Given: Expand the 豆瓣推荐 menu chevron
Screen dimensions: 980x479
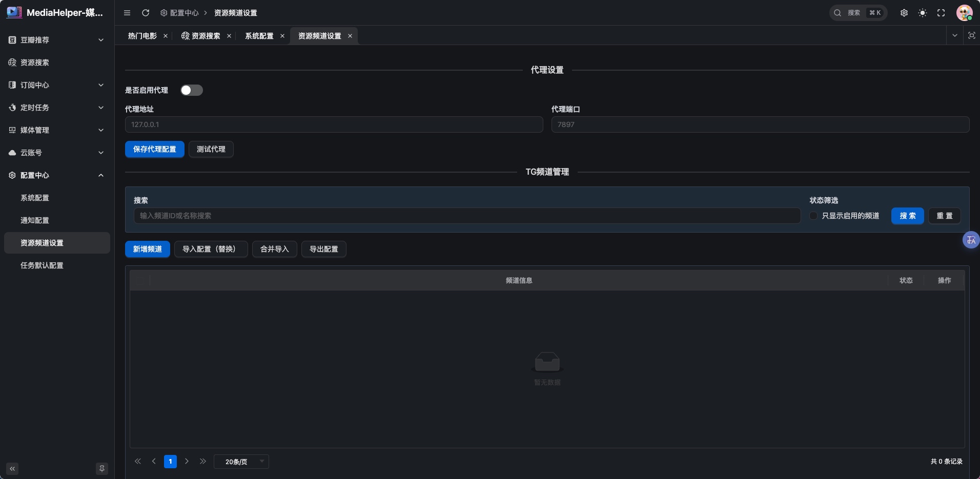Looking at the screenshot, I should click(101, 40).
